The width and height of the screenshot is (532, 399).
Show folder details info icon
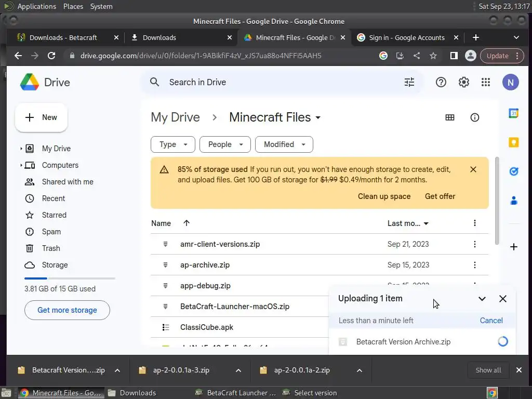474,117
